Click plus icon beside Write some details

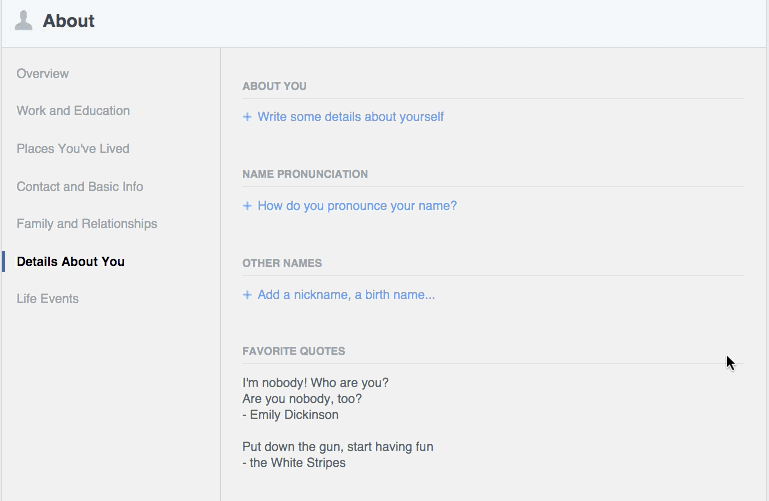point(247,117)
